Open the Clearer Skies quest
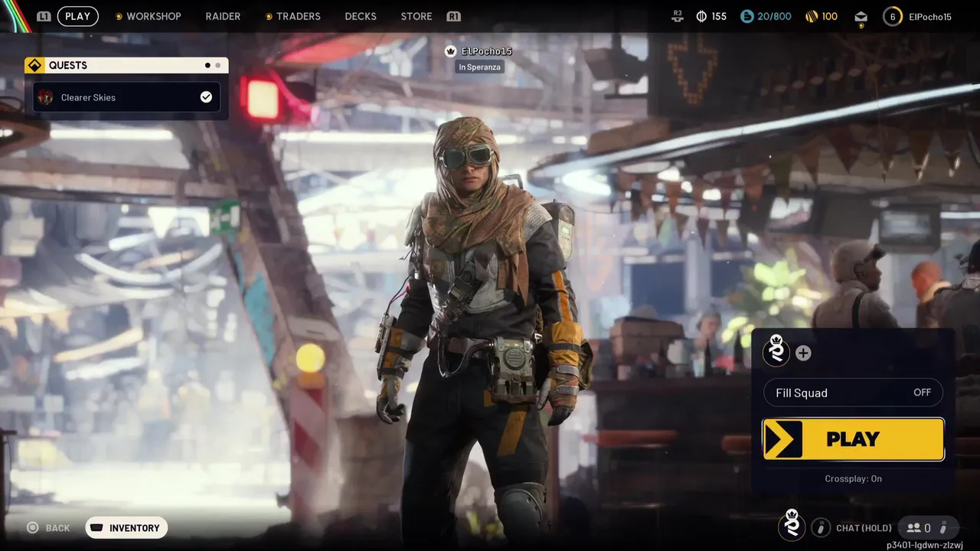 126,97
